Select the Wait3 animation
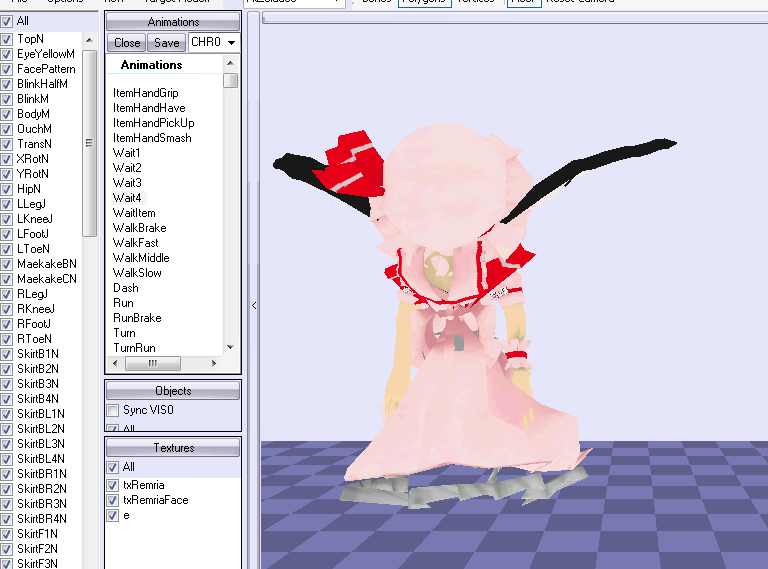Image resolution: width=768 pixels, height=569 pixels. (127, 183)
